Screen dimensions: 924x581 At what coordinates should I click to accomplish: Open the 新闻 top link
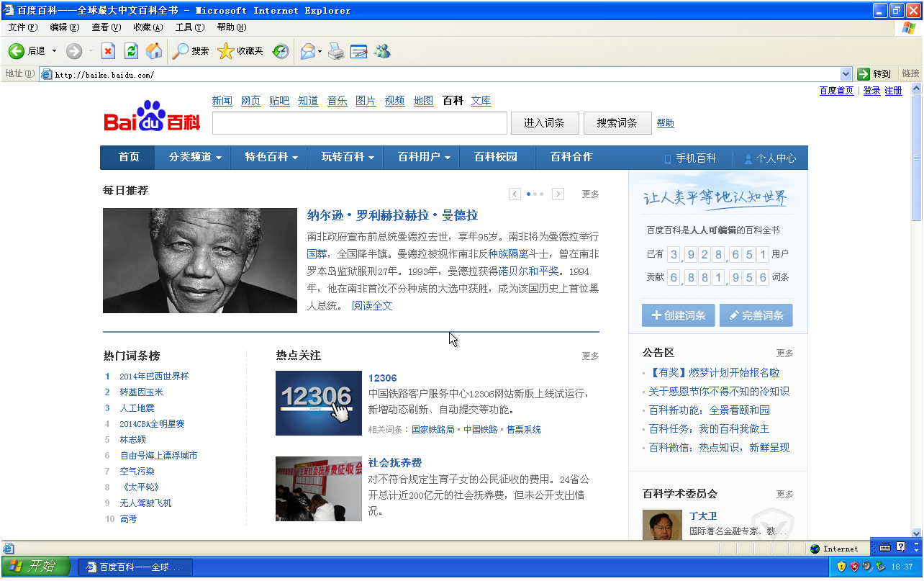(222, 101)
